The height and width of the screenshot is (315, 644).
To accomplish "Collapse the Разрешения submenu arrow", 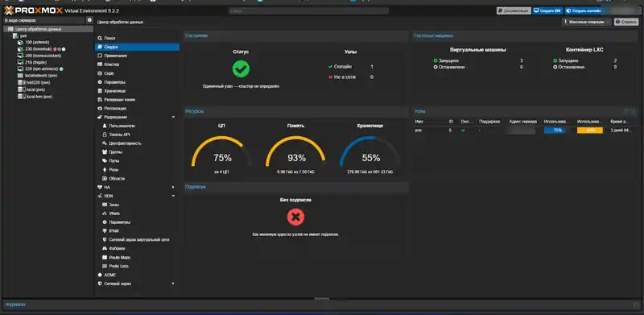I will click(173, 117).
